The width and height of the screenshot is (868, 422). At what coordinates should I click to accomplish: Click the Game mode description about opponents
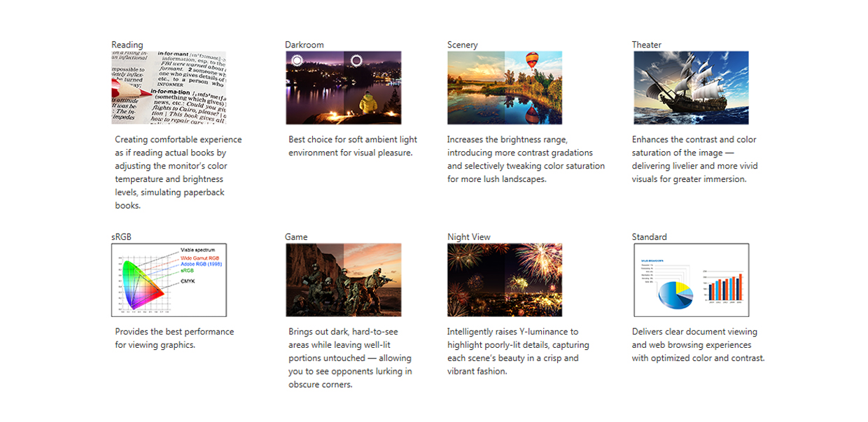coord(350,358)
